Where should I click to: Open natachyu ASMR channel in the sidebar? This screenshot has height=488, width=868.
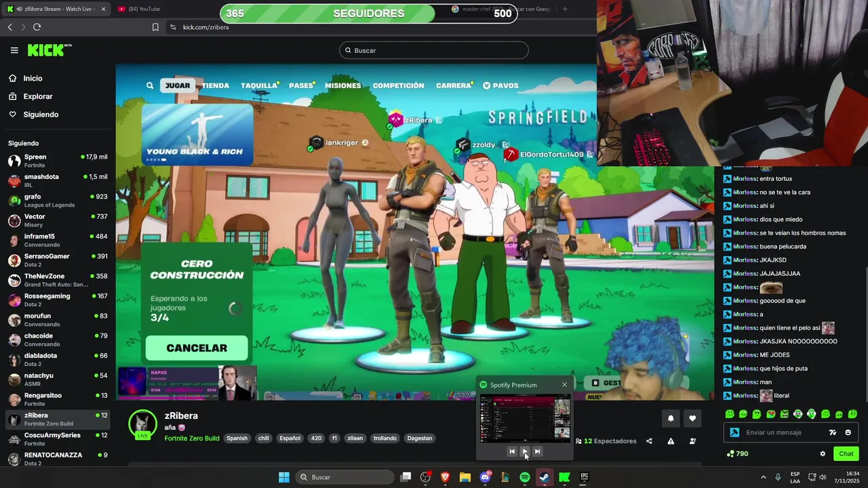click(58, 379)
